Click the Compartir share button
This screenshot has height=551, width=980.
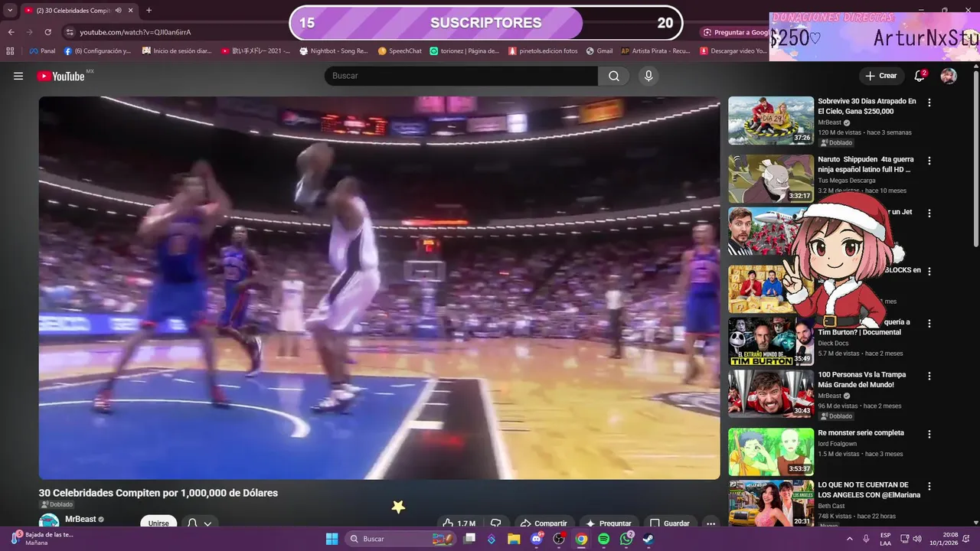click(544, 522)
